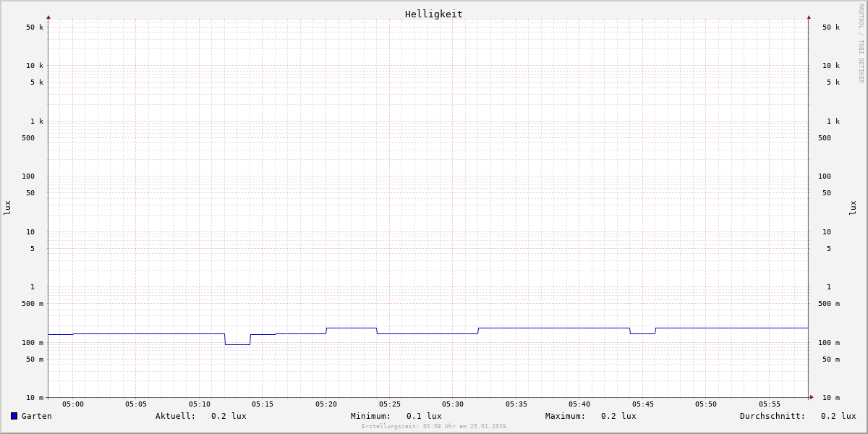Viewport: 868px width, 434px height.
Task: Click the red arrow at x-axis end
Action: (812, 397)
